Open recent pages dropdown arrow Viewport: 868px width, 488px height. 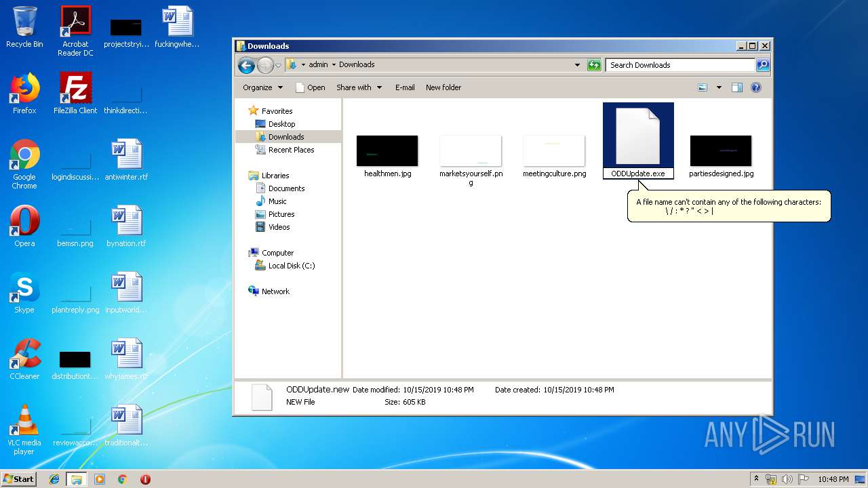[278, 66]
